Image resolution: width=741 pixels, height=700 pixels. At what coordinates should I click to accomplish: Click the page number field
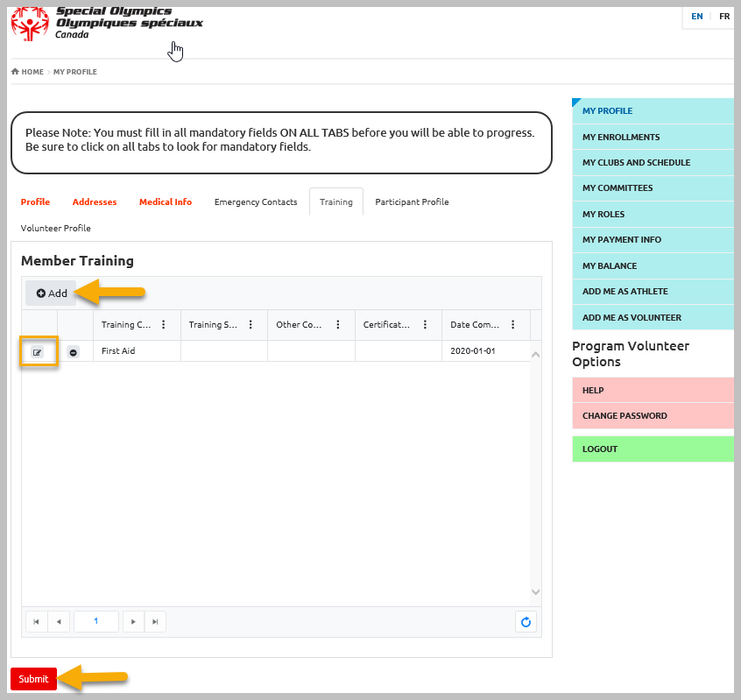[x=96, y=621]
